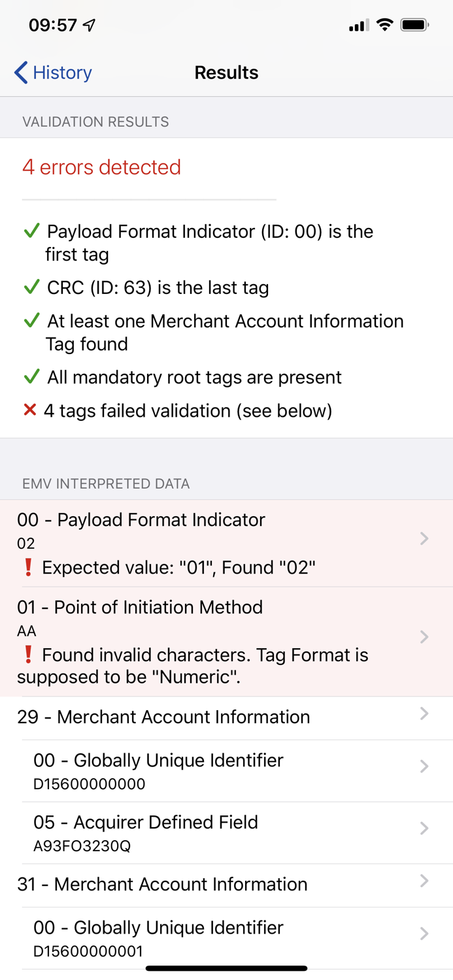
Task: Tap the Wi-Fi icon in the status bar
Action: [384, 24]
